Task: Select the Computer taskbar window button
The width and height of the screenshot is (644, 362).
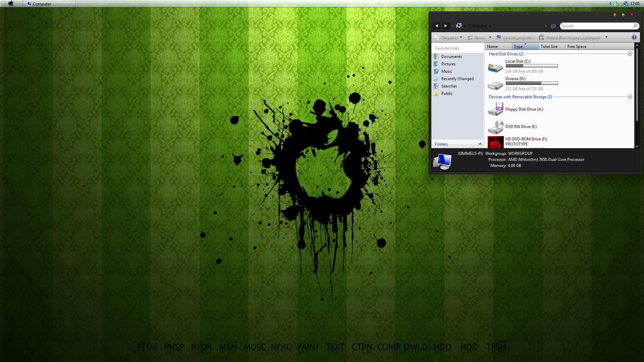Action: click(x=50, y=4)
